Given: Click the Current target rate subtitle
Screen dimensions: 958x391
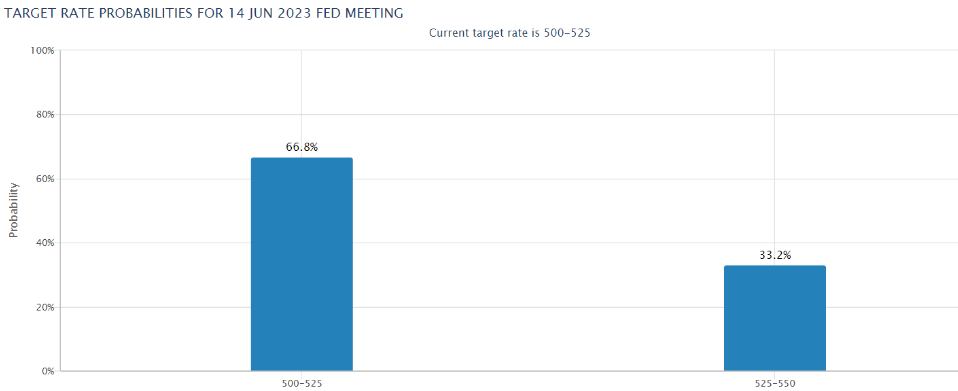Looking at the screenshot, I should coord(509,33).
